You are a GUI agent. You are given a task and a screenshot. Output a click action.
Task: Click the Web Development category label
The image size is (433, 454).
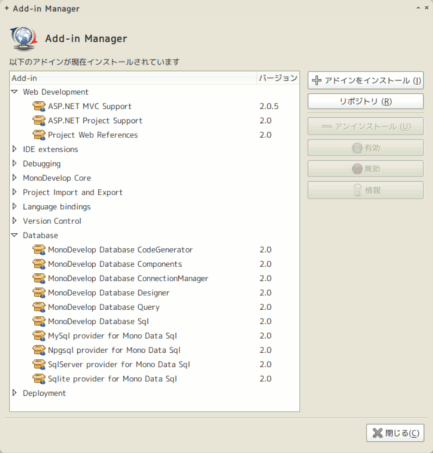tap(56, 92)
